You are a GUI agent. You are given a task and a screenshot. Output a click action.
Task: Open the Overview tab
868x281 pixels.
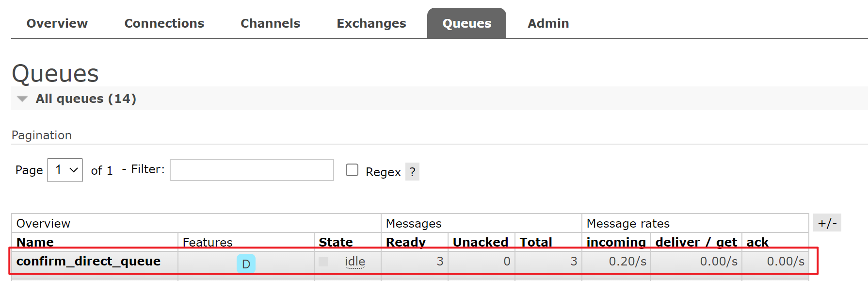[x=57, y=23]
